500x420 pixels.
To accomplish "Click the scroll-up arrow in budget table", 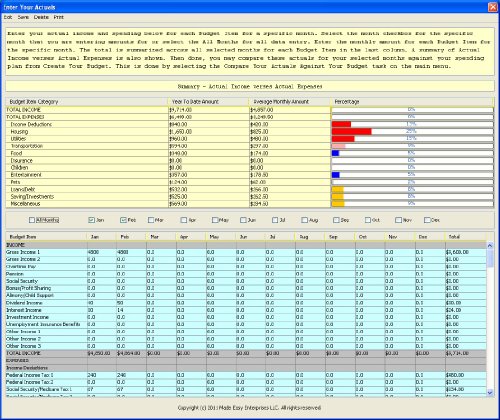I will click(x=490, y=245).
